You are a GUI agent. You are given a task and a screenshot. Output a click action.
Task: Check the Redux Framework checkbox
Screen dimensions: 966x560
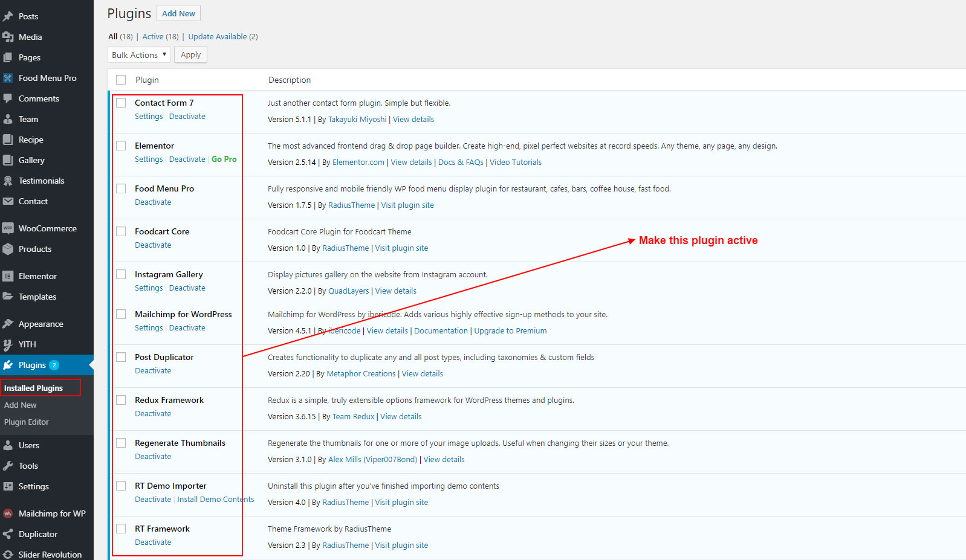click(121, 400)
